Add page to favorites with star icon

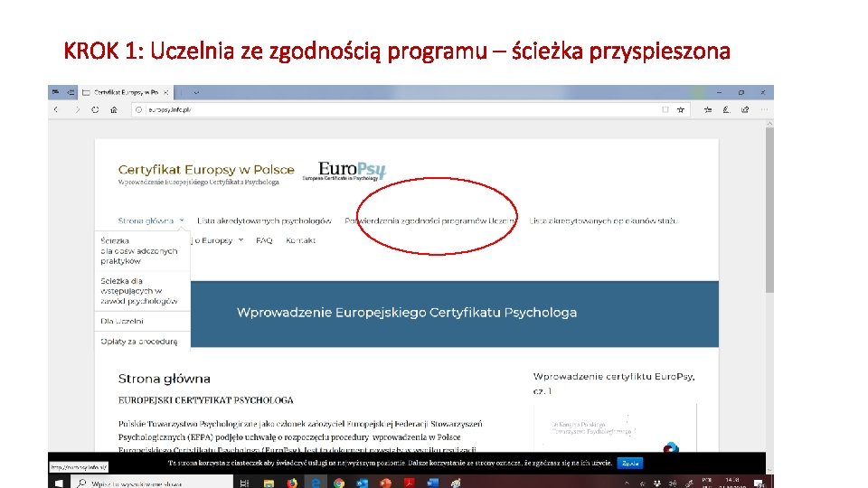(681, 109)
